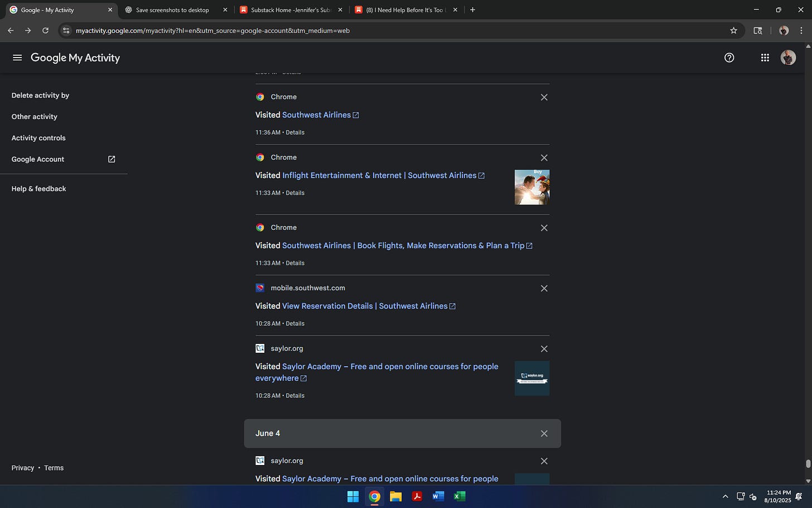Open Microsoft Word from the taskbar
Screen dimensions: 812x508
click(x=438, y=496)
